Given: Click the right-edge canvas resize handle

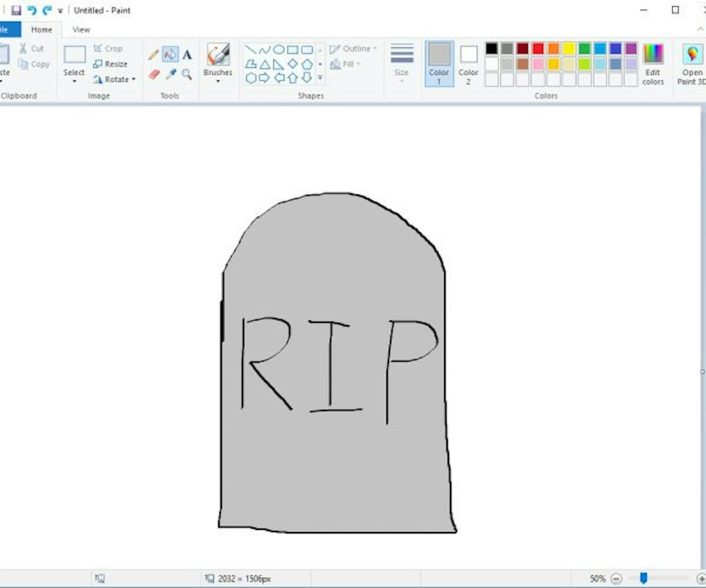Looking at the screenshot, I should [x=702, y=372].
